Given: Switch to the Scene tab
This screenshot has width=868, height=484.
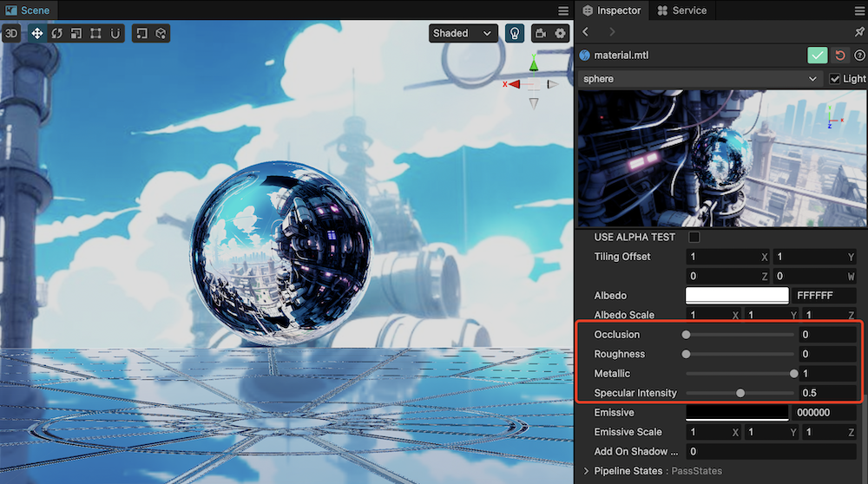Looking at the screenshot, I should click(29, 10).
